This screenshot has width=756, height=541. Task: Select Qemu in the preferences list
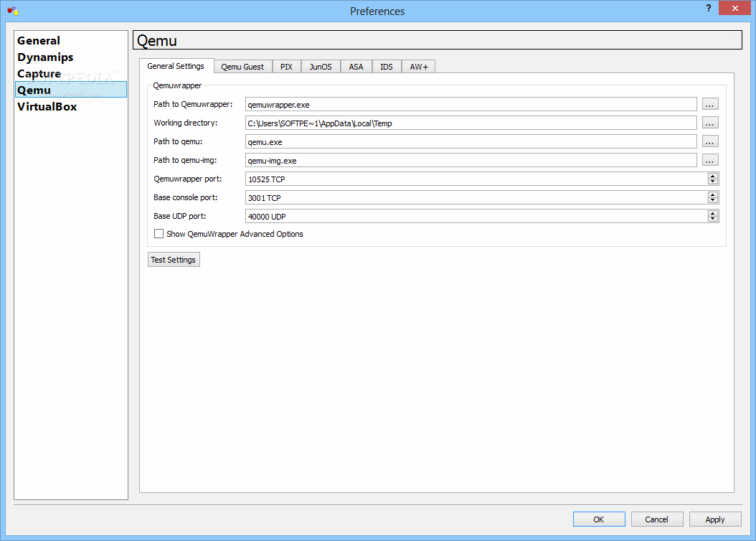click(x=71, y=90)
